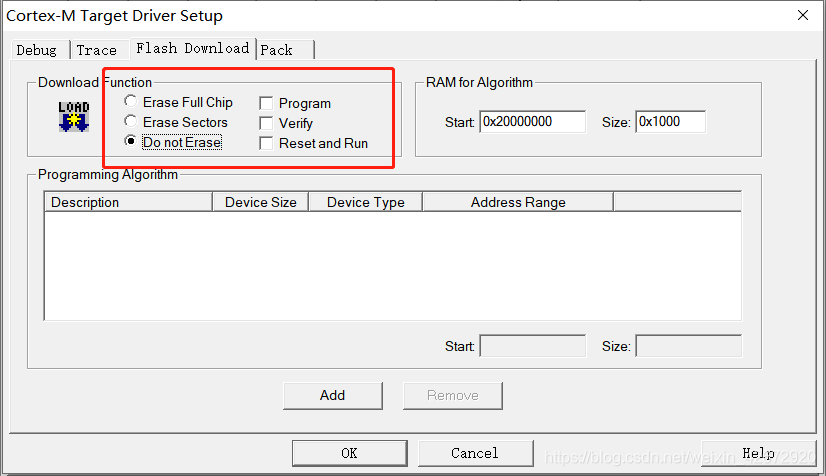This screenshot has width=826, height=476.
Task: Click the RAM for Algorithm Size field
Action: click(671, 122)
